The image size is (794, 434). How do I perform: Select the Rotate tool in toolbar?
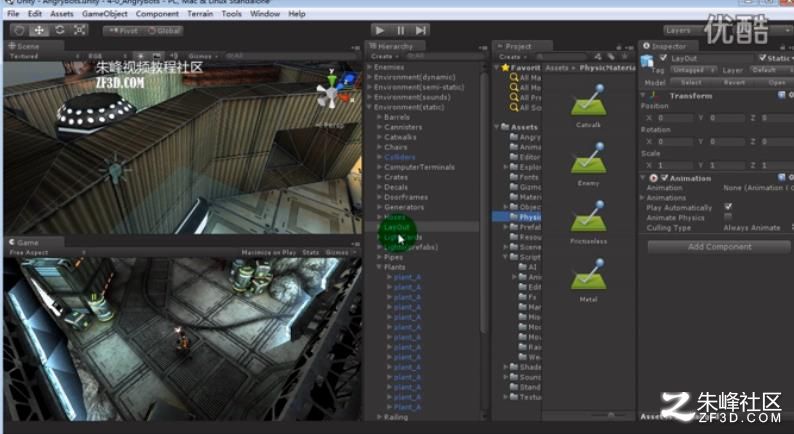60,30
